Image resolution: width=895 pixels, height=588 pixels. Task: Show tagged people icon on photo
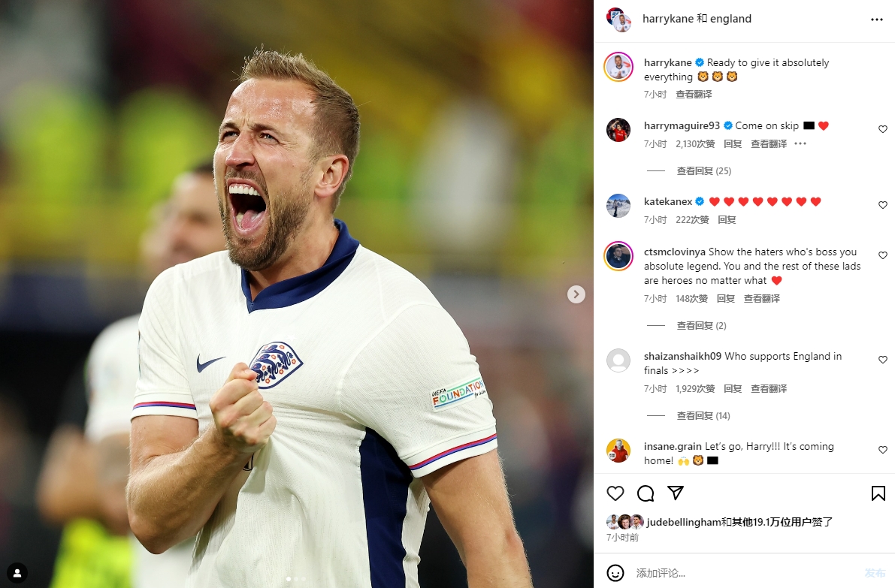(17, 572)
